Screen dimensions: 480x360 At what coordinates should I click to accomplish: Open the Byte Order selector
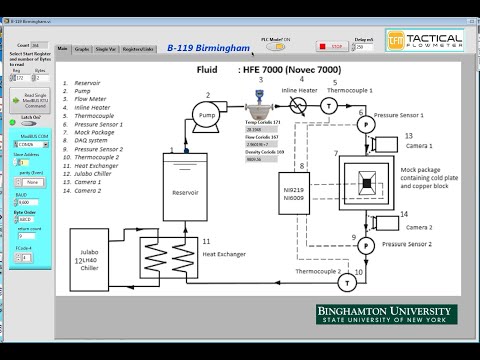coord(24,219)
